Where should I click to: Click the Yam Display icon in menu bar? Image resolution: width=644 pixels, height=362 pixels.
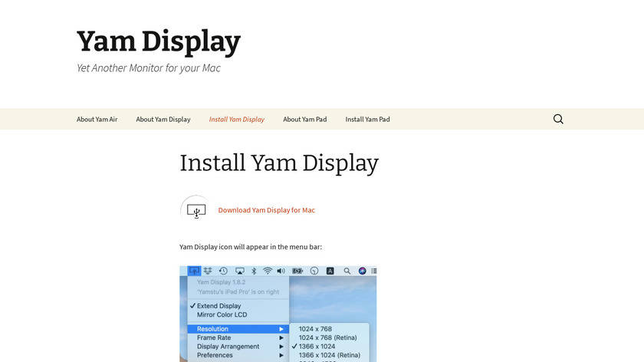[195, 271]
